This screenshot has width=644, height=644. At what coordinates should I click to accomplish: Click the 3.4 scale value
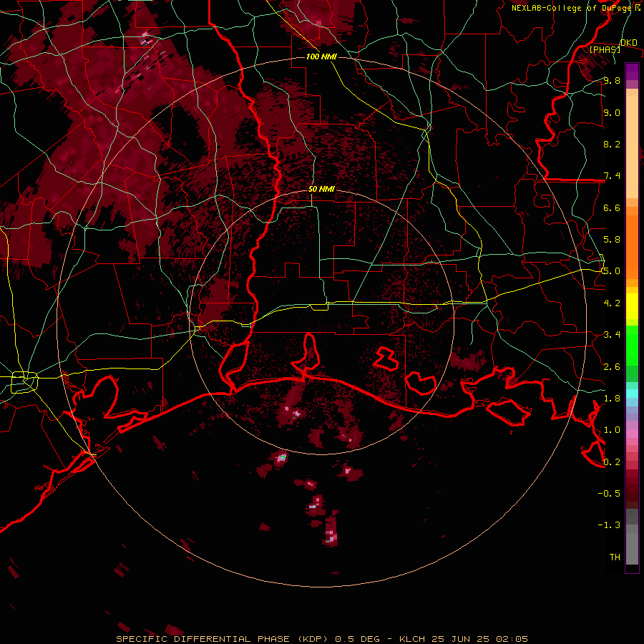pyautogui.click(x=612, y=335)
